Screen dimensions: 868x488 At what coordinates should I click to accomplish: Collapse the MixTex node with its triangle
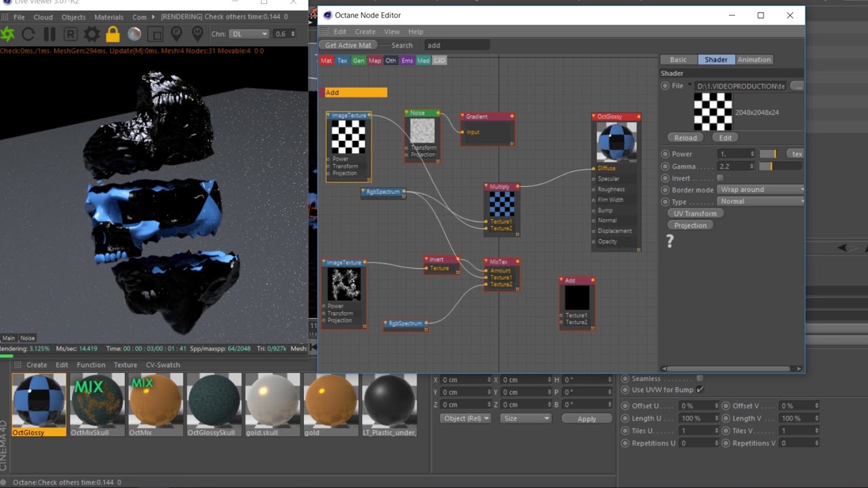[487, 262]
